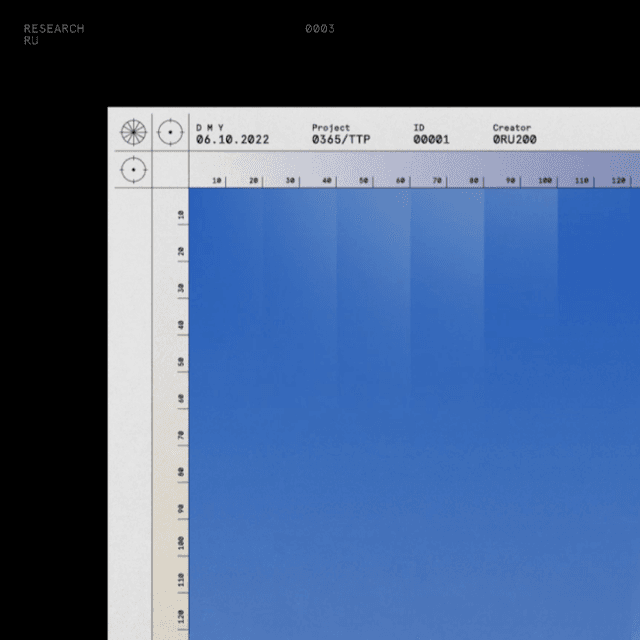
Task: Click the date 06.10.2022 field
Action: click(x=232, y=140)
